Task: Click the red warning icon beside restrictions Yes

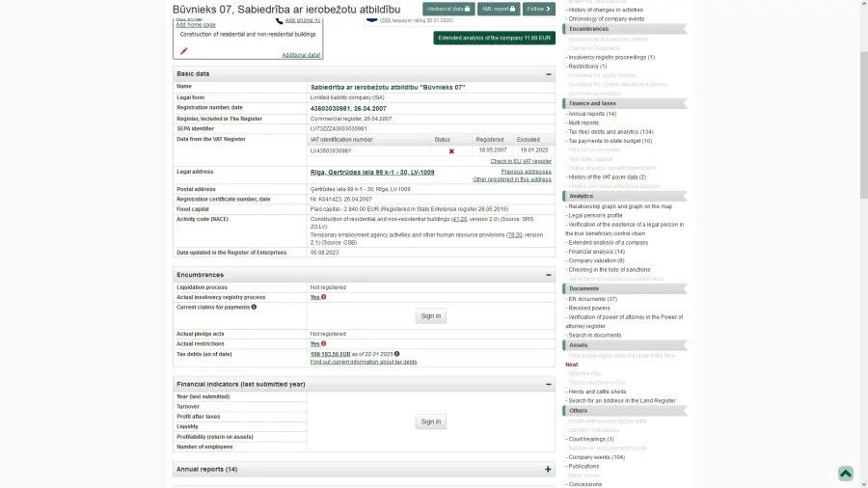Action: coord(324,343)
